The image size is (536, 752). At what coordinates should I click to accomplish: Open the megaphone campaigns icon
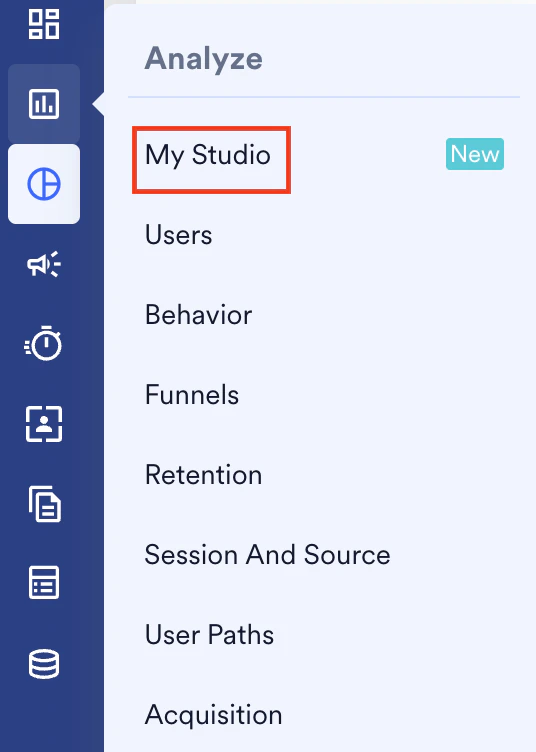(44, 264)
